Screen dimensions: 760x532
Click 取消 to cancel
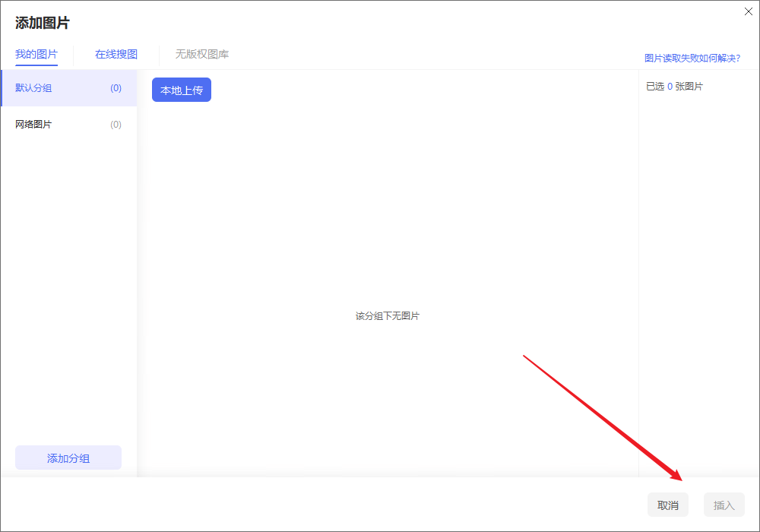668,505
